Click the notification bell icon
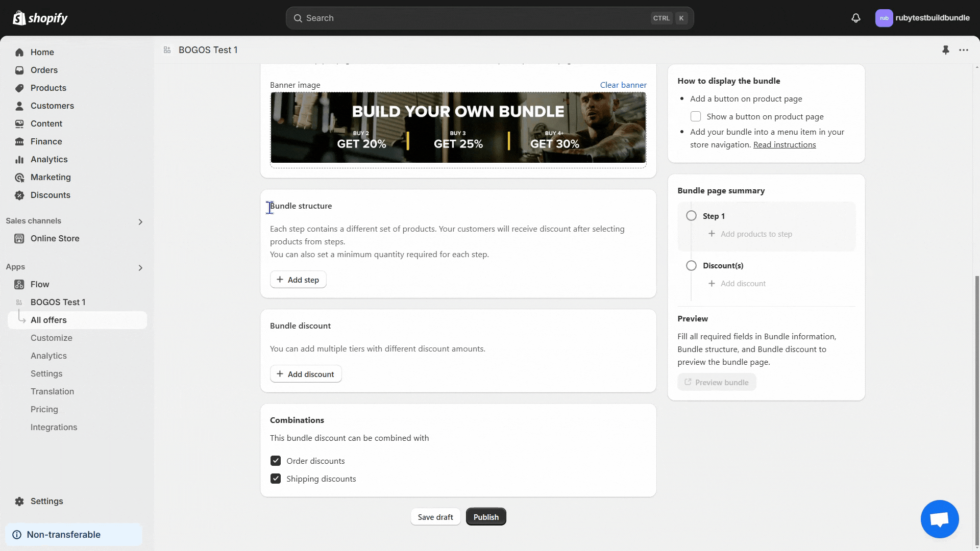Image resolution: width=980 pixels, height=551 pixels. [x=856, y=18]
